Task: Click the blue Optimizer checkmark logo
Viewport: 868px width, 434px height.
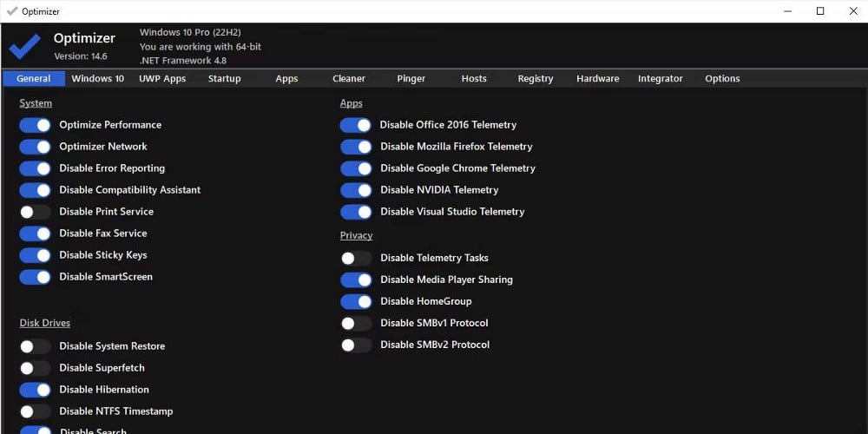Action: pyautogui.click(x=25, y=47)
